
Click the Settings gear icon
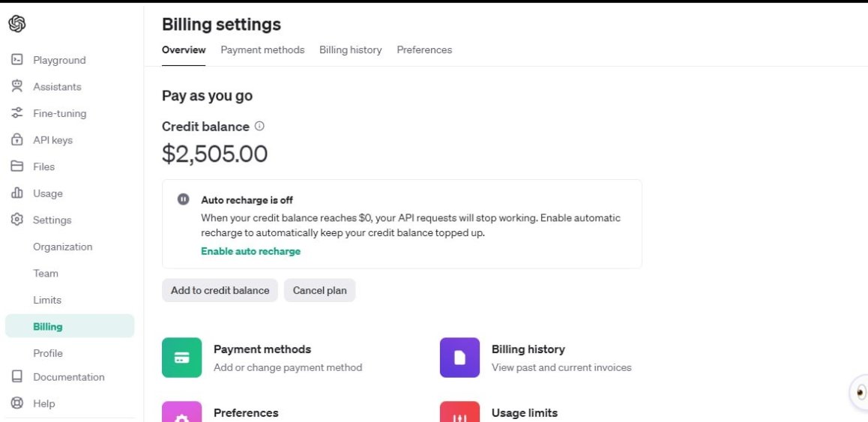[17, 220]
